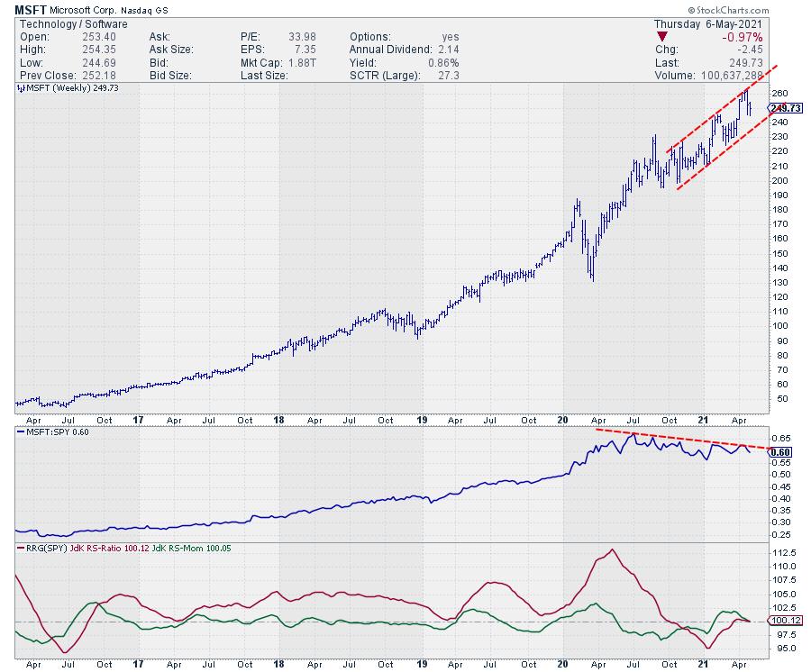This screenshot has width=811, height=672.
Task: Click the upper red dashed channel line
Action: click(x=722, y=109)
